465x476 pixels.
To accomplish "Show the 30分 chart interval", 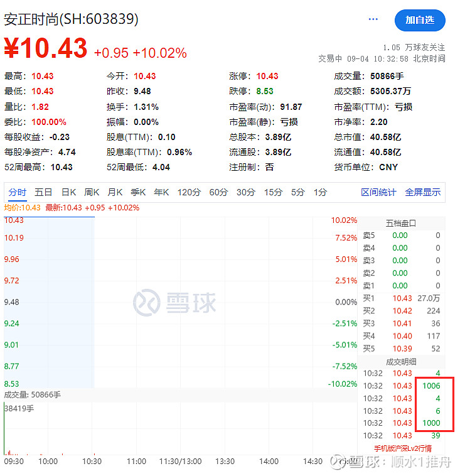I will pyautogui.click(x=246, y=192).
